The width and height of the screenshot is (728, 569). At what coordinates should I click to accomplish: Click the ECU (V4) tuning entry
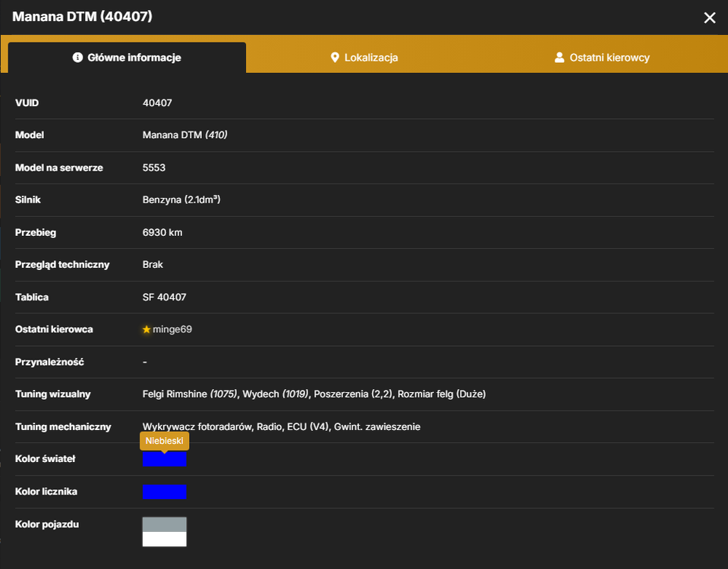[x=307, y=426]
